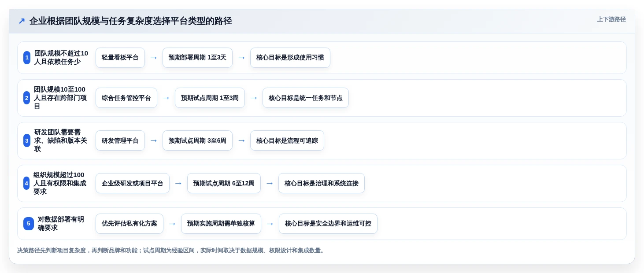
Task: Click the 团队规模10至100人且存在跨部门项目 label
Action: coord(59,98)
